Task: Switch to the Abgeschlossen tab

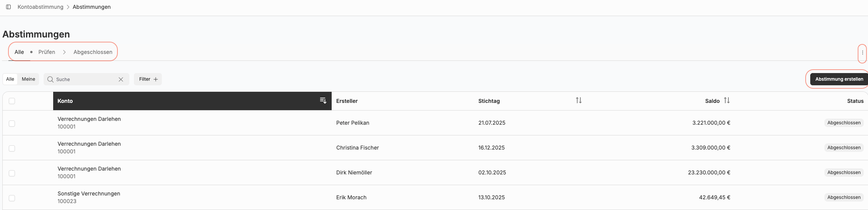Action: pos(93,52)
